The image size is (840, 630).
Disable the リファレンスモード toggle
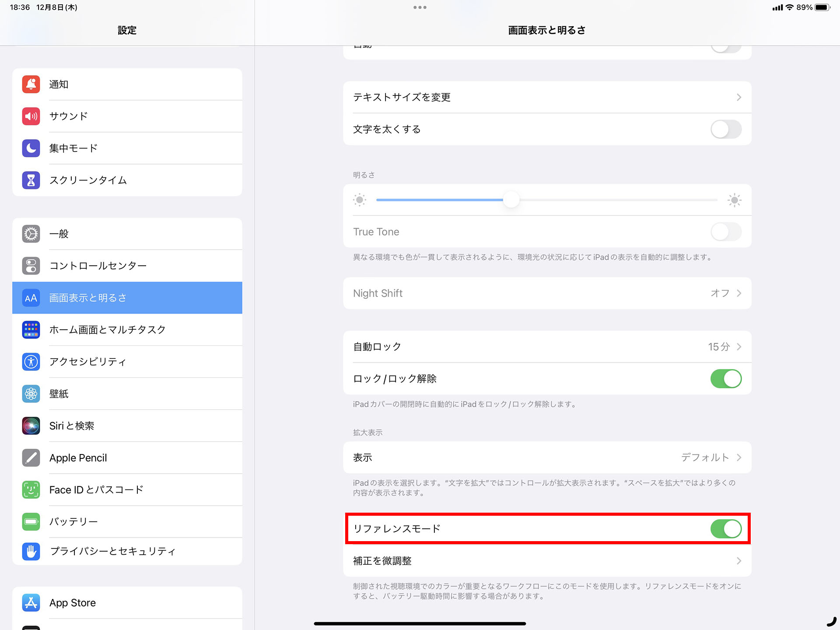tap(726, 528)
